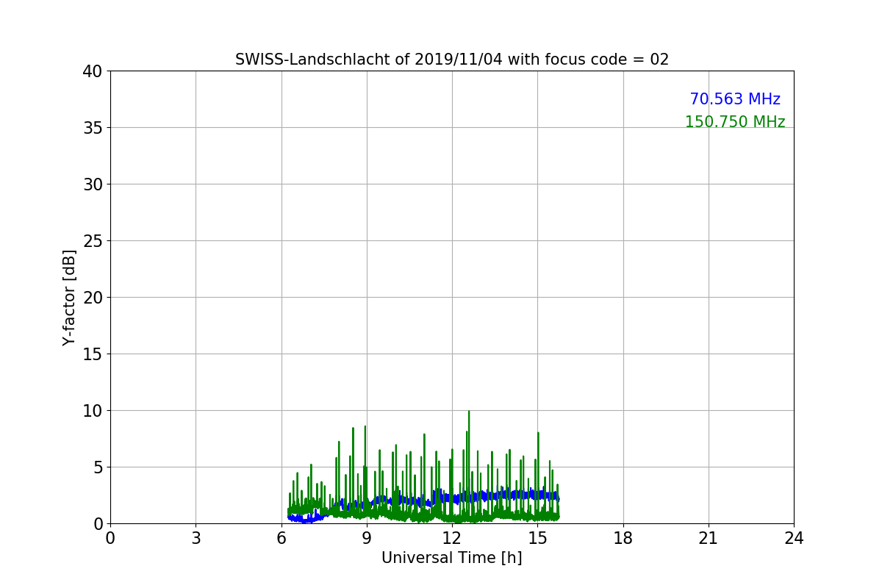Click the green peak just after 15 hours
The image size is (882, 588).
[538, 434]
